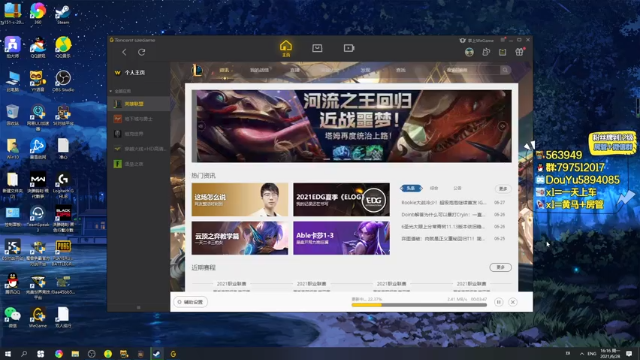Pause the game update download
640x360 pixels.
[x=498, y=302]
